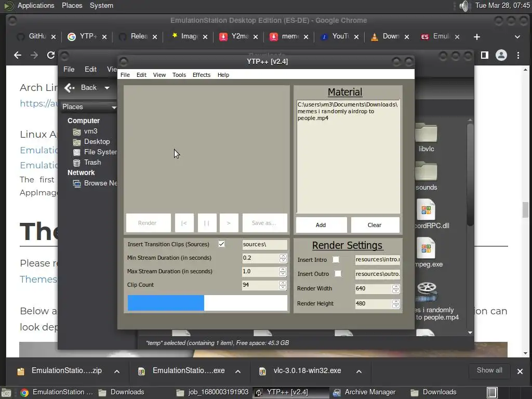Open File System in sidebar
The image size is (532, 399).
[x=95, y=152]
